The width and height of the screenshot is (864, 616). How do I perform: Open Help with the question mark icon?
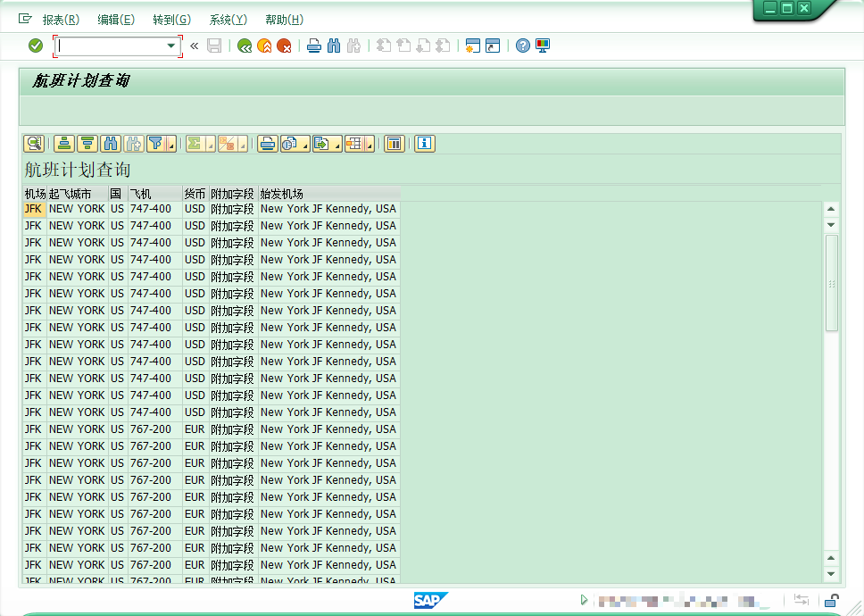(x=523, y=46)
